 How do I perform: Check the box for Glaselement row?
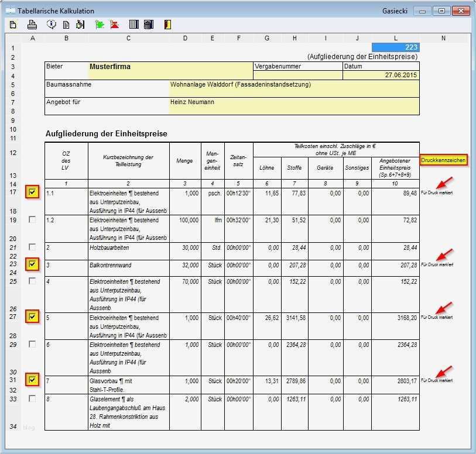32,398
